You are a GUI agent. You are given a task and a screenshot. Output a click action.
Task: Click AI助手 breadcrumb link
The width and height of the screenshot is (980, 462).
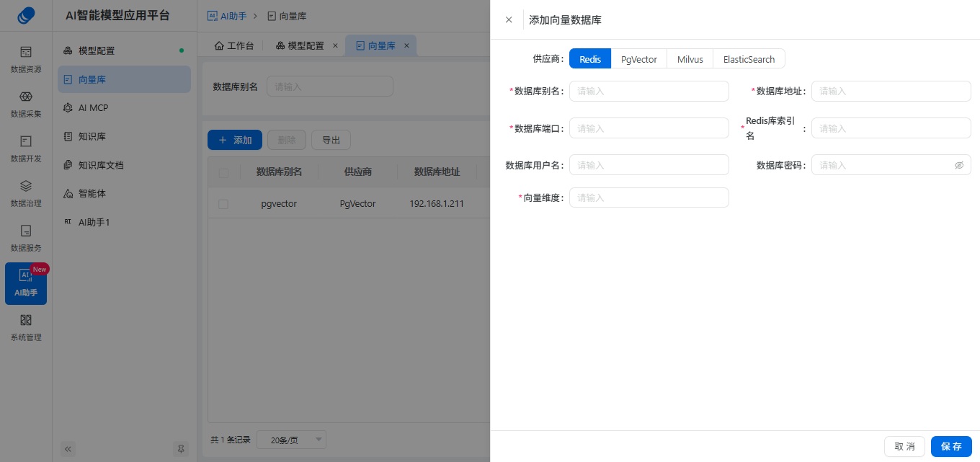226,16
